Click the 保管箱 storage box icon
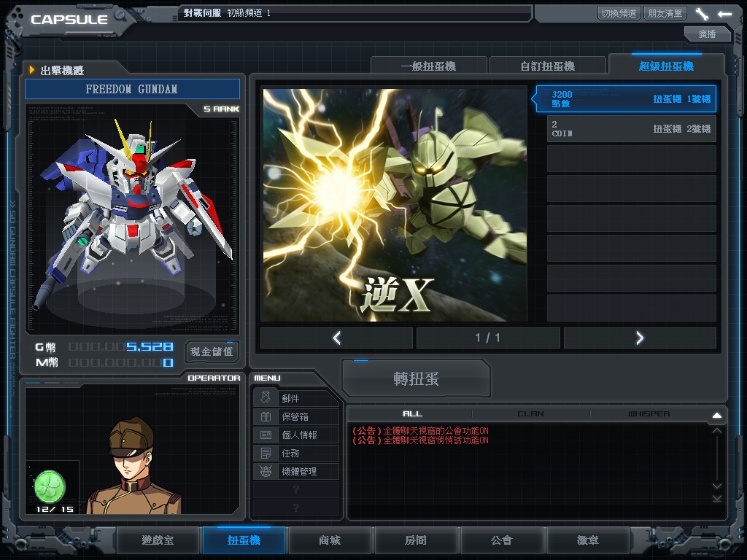The width and height of the screenshot is (747, 560). pos(266,416)
